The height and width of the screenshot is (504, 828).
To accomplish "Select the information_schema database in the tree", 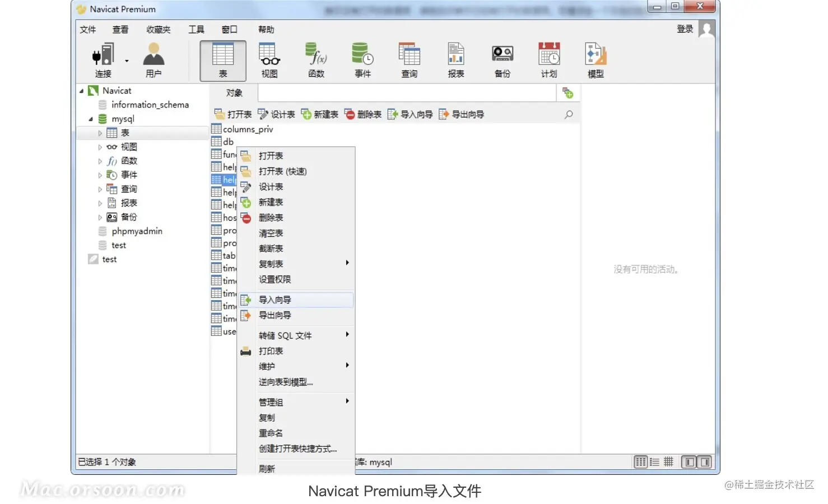I will click(150, 105).
